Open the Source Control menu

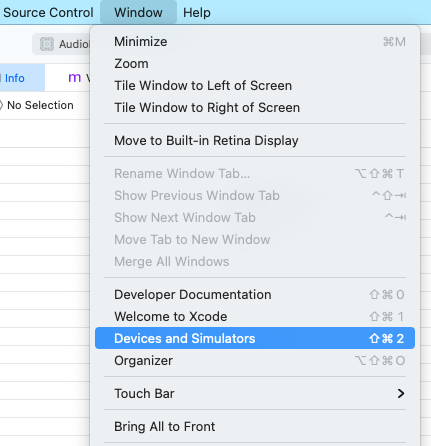click(48, 12)
